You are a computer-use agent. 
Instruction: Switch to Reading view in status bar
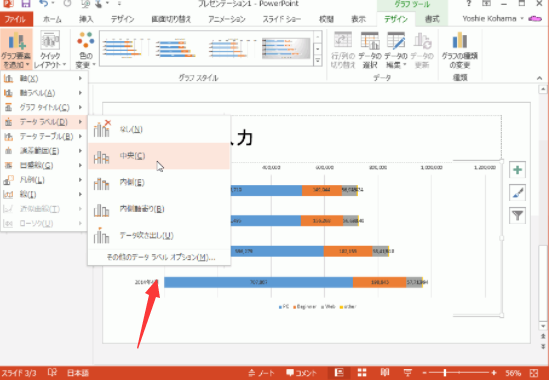[385, 373]
